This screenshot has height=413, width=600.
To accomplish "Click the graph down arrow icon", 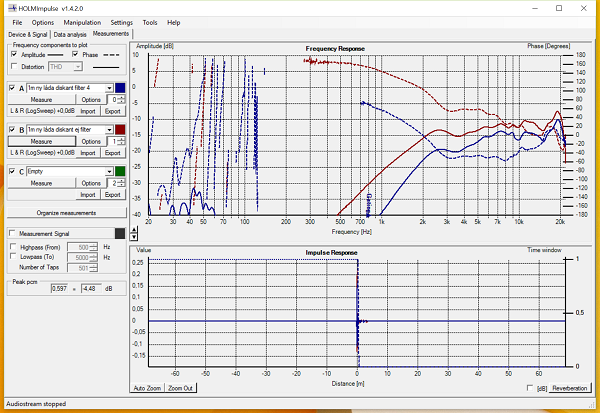I will tap(134, 237).
